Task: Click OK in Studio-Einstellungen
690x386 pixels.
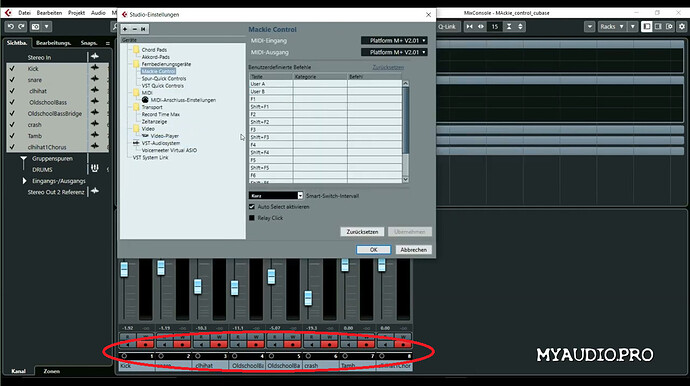Action: point(373,250)
